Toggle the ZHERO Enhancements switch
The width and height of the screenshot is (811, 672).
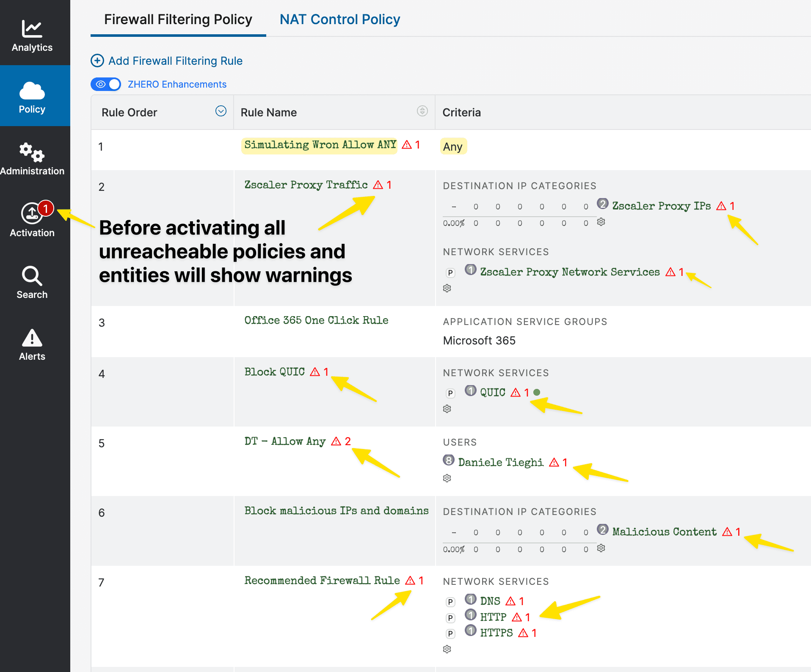tap(106, 84)
